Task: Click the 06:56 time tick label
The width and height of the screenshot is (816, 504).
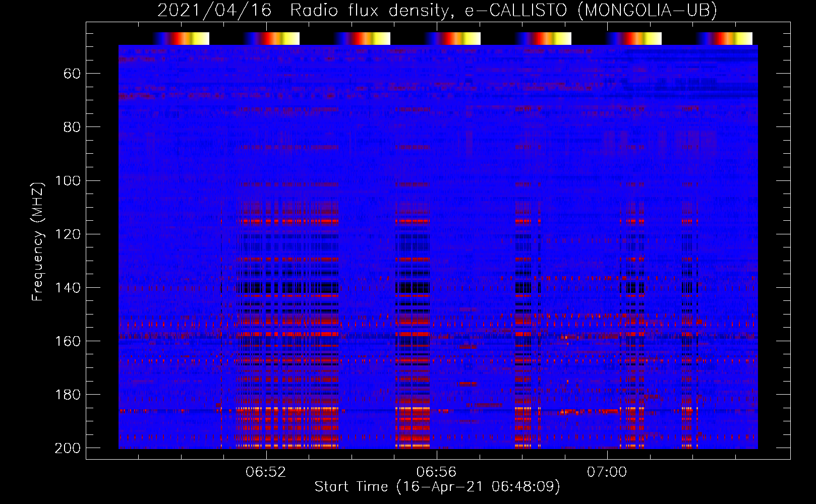Action: point(436,472)
